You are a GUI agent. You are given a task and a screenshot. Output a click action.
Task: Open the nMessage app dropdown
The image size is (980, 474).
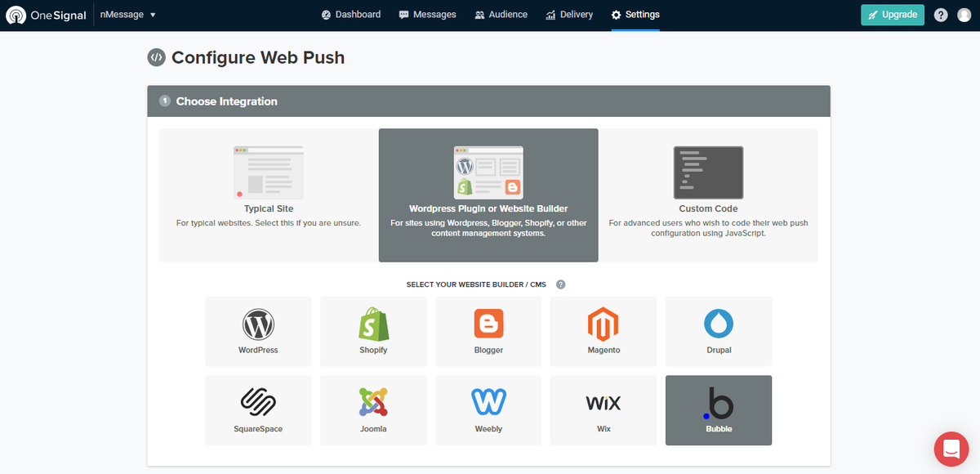click(x=128, y=15)
